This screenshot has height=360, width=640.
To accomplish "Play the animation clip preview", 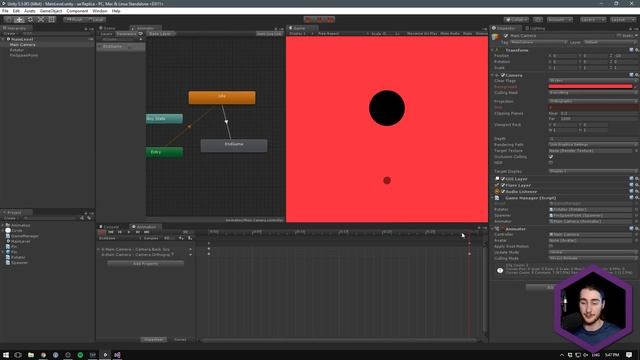I will pos(129,232).
